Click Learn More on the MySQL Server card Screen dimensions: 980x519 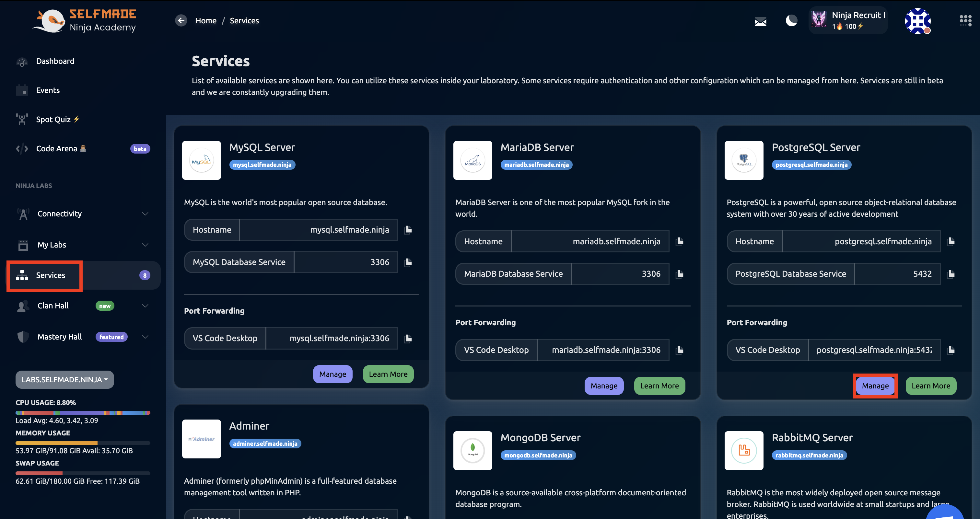(388, 374)
